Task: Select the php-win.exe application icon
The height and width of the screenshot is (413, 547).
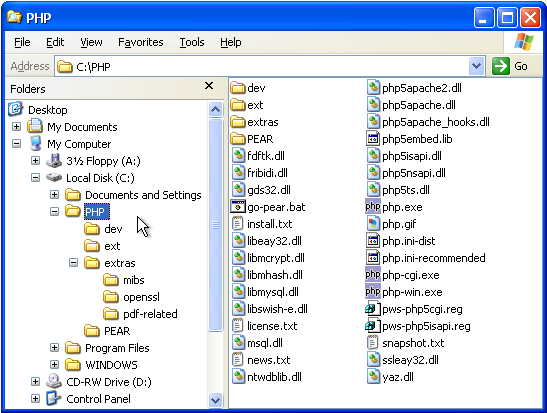Action: (x=372, y=292)
